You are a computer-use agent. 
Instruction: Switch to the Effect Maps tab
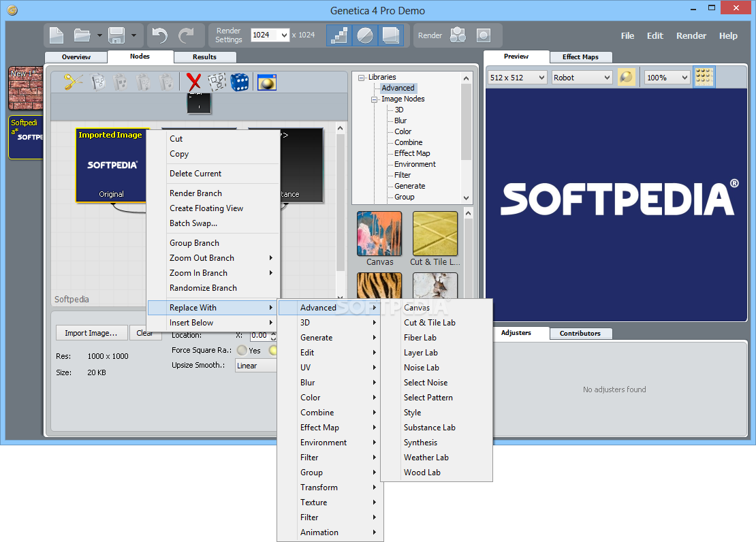(580, 57)
